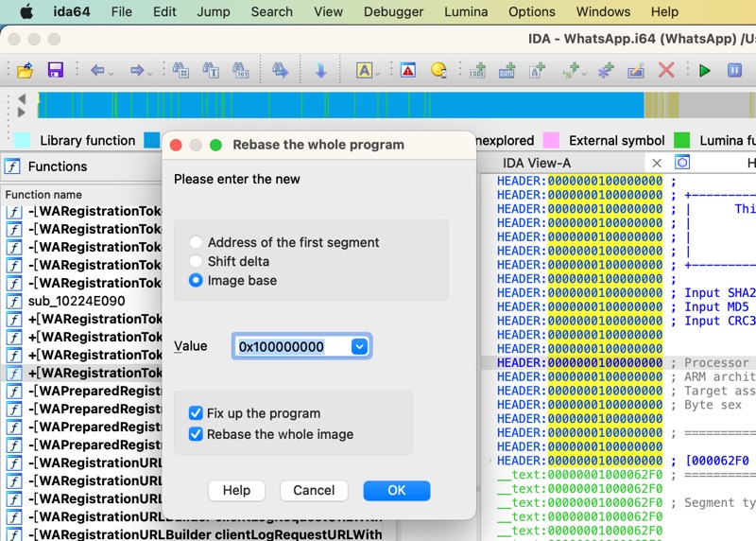
Task: Click the icon right of IDA View-A close
Action: click(681, 162)
